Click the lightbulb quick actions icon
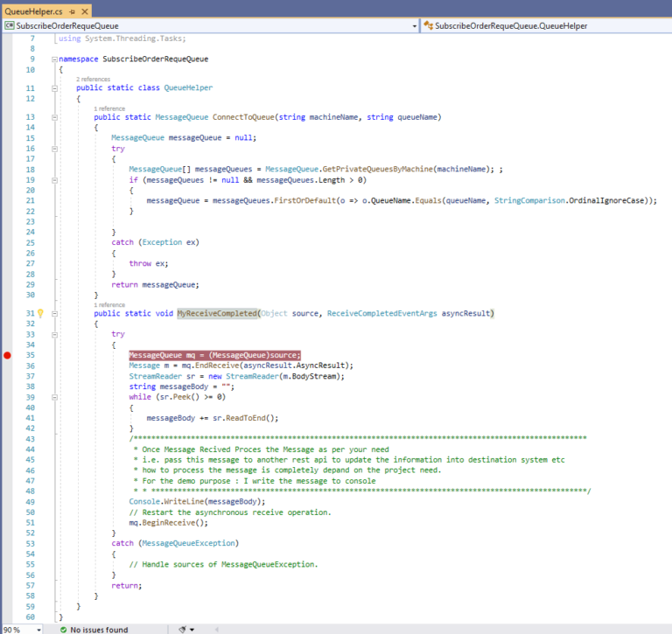This screenshot has height=634, width=672. click(40, 313)
